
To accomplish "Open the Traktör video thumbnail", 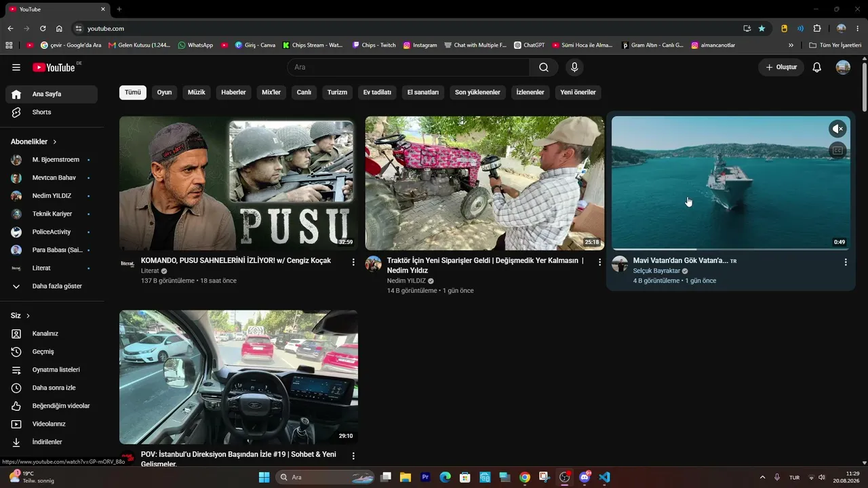I will pyautogui.click(x=485, y=183).
